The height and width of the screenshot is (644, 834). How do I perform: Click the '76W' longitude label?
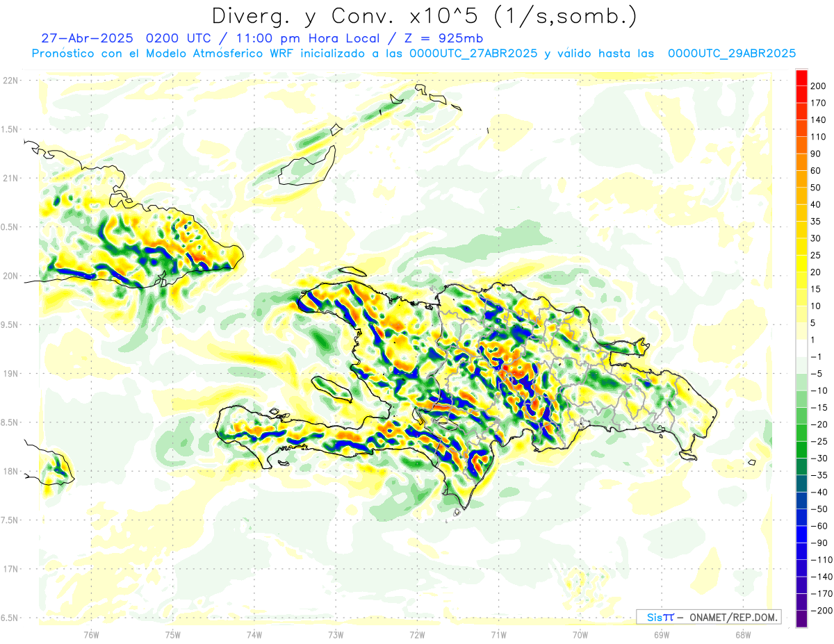point(91,635)
